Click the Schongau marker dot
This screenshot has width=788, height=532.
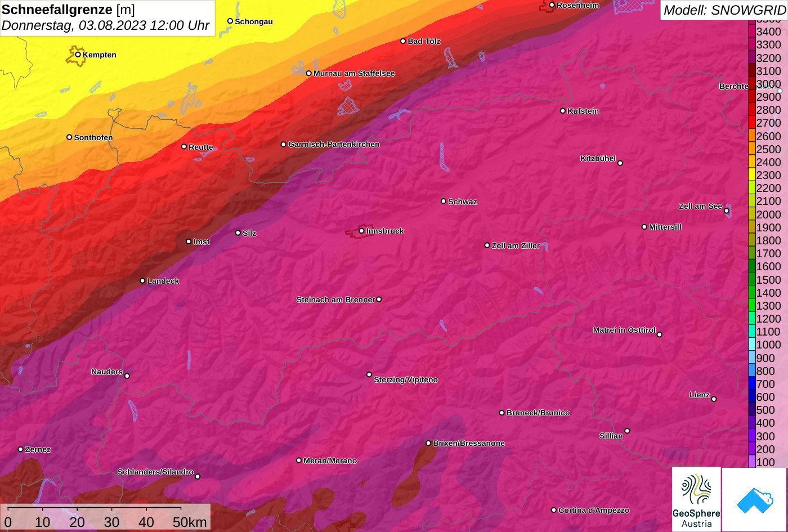point(230,21)
